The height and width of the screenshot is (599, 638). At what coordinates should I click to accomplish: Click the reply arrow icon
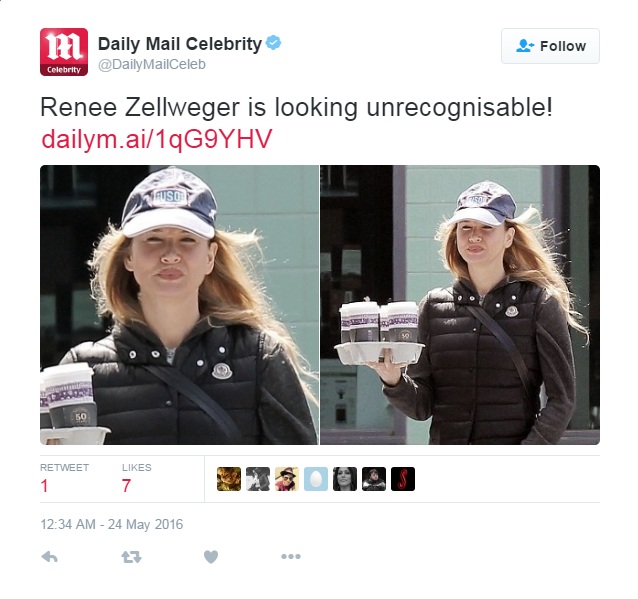pyautogui.click(x=50, y=556)
